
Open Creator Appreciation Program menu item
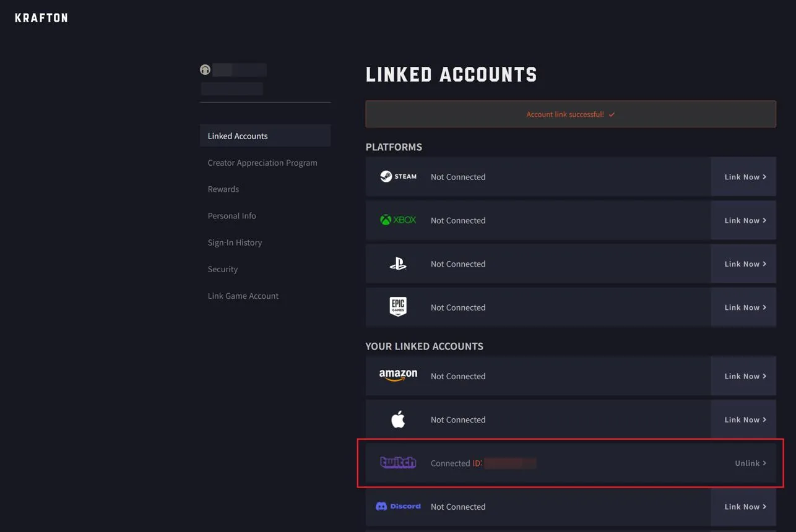coord(262,163)
